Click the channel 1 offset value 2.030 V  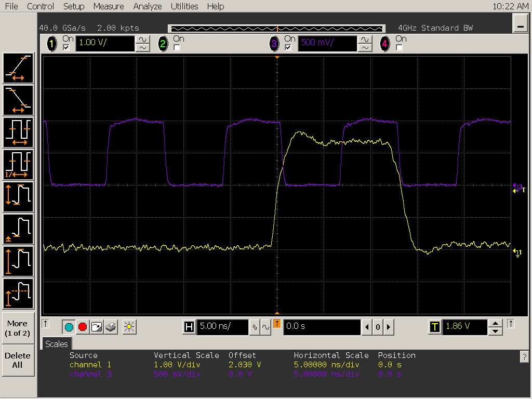pyautogui.click(x=245, y=365)
